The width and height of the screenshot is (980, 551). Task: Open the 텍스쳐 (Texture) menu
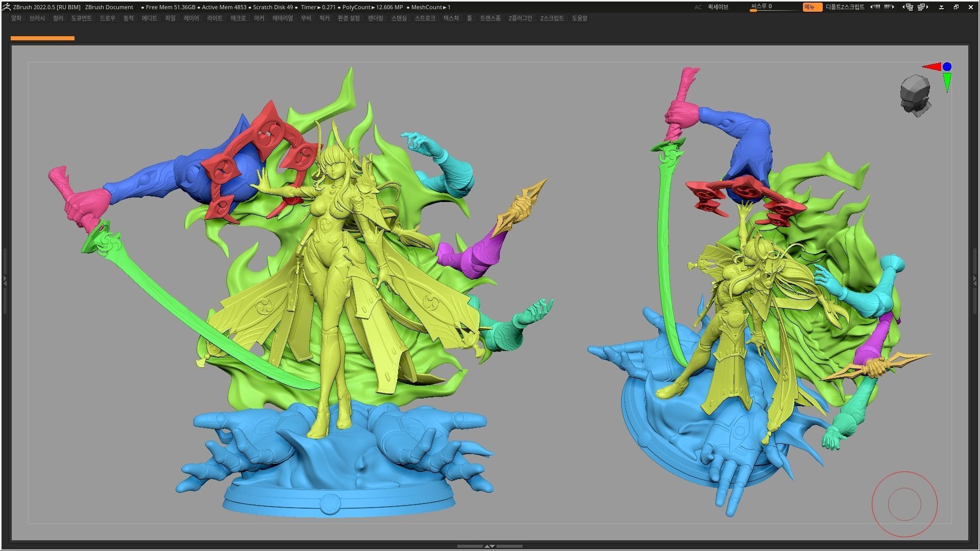tap(451, 18)
